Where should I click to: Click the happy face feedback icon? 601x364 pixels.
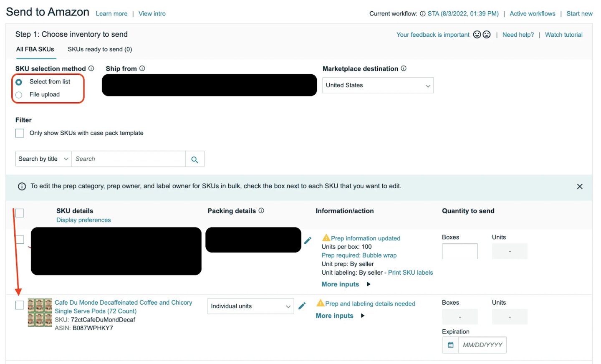click(477, 35)
